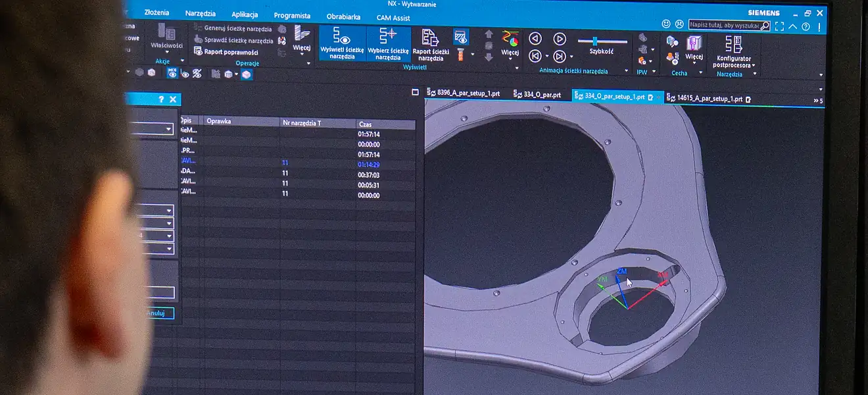The height and width of the screenshot is (395, 868).
Task: Select the row with time 00:37:03
Action: [297, 173]
